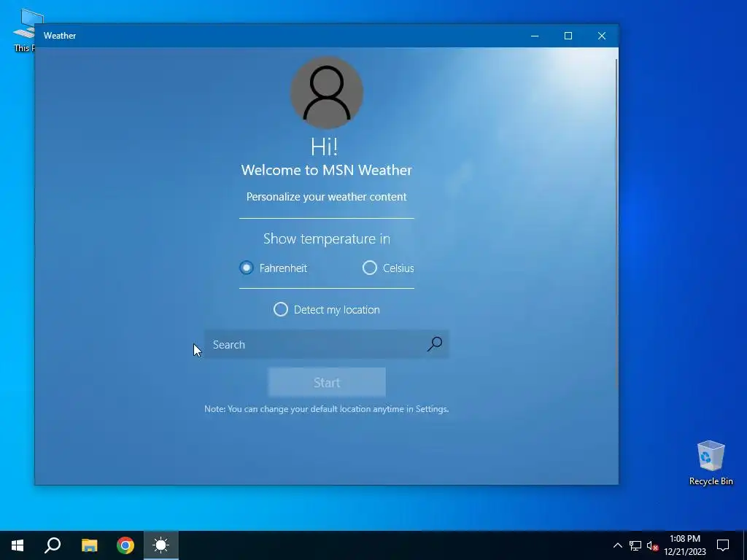Viewport: 747px width, 560px height.
Task: Click the user profile avatar picture
Action: tap(327, 93)
